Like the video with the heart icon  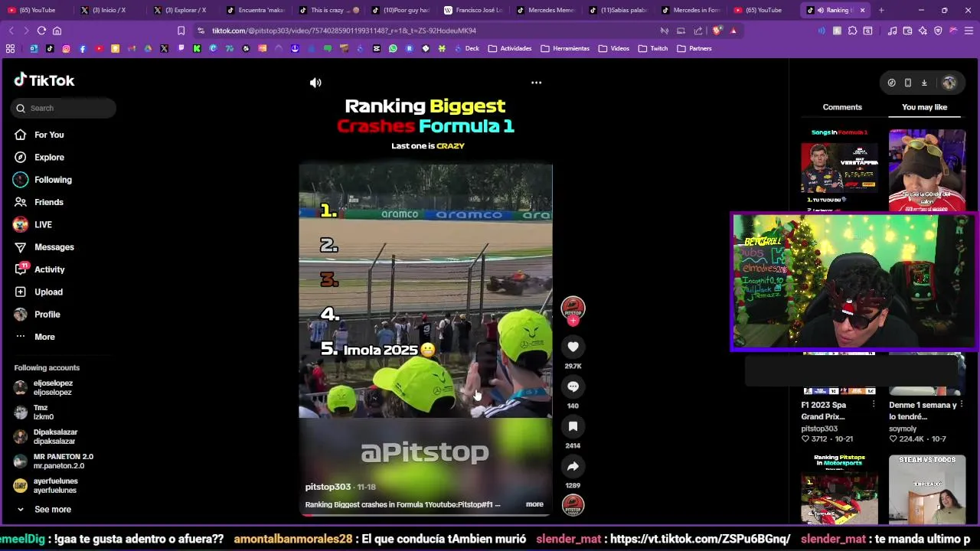[x=573, y=347]
